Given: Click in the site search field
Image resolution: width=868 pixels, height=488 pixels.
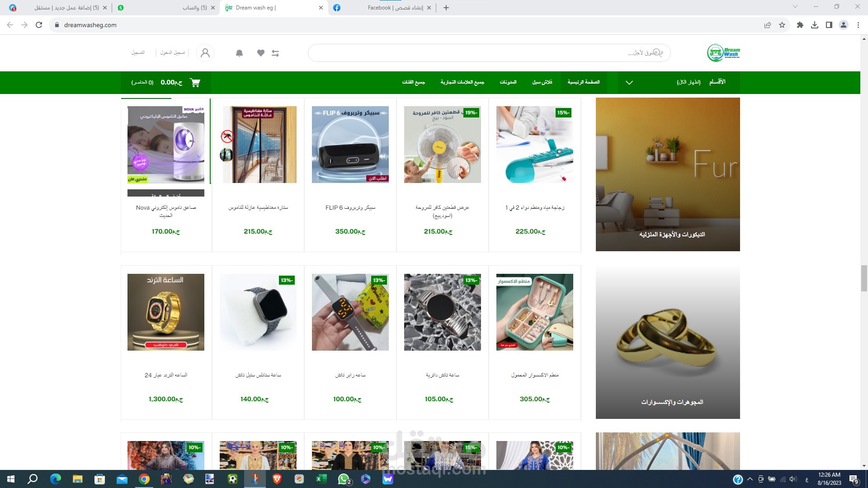Looking at the screenshot, I should [x=489, y=53].
